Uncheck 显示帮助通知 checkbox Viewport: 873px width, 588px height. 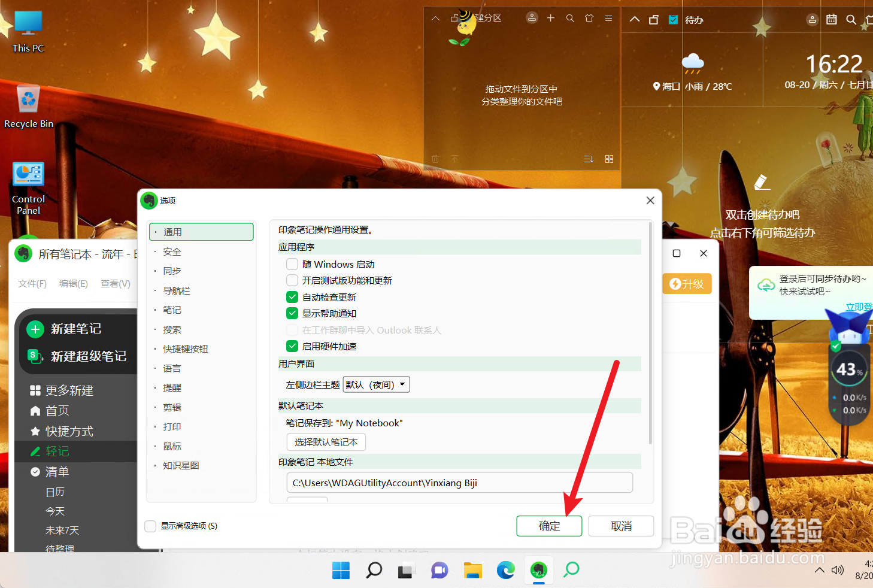(x=292, y=313)
